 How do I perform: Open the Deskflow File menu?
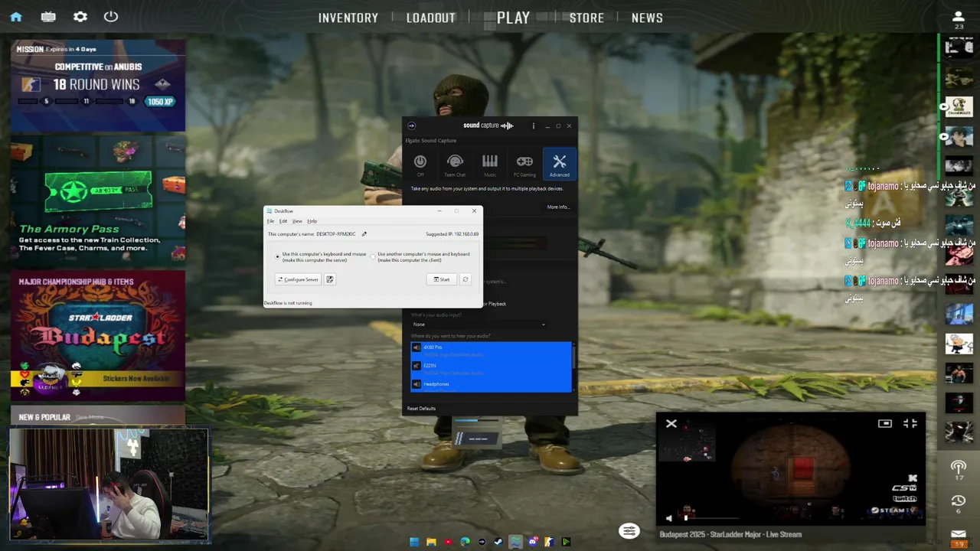pos(270,221)
